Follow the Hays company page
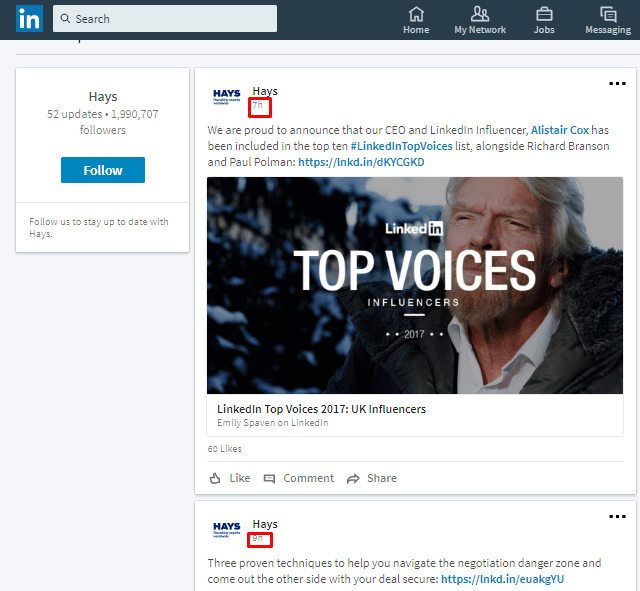 click(x=103, y=170)
